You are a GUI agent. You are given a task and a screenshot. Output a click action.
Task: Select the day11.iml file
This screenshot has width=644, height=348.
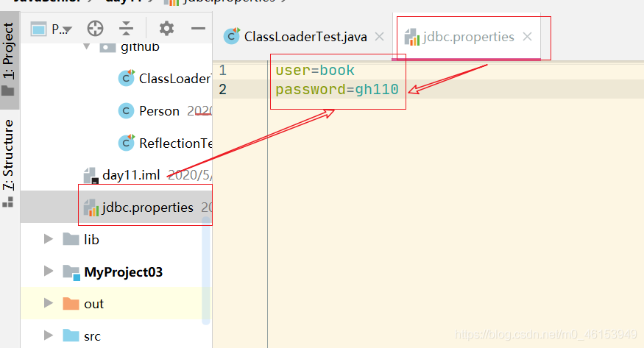click(x=131, y=175)
